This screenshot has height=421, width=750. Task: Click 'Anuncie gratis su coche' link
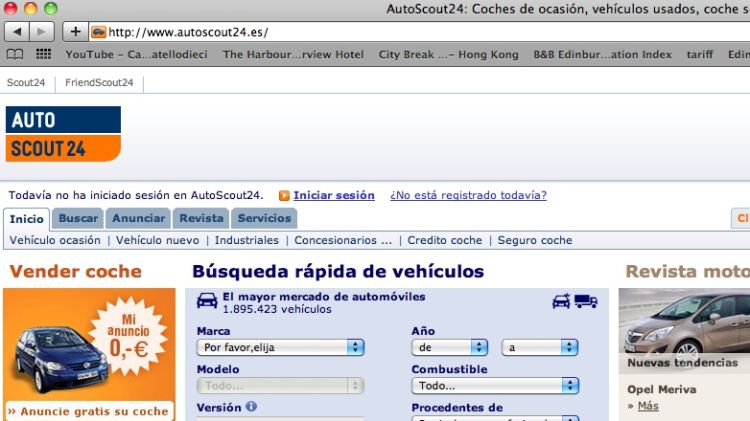(89, 411)
